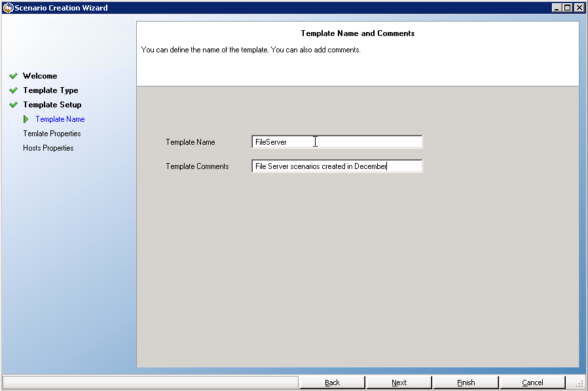Open the Template Name step link
Screen dimensions: 588x391
coord(60,119)
